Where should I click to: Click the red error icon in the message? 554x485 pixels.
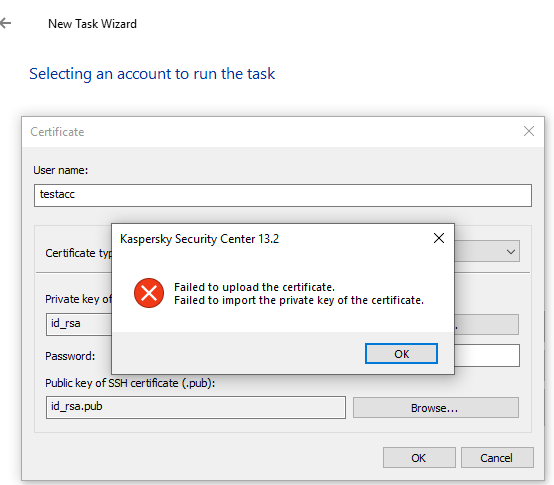(x=149, y=293)
